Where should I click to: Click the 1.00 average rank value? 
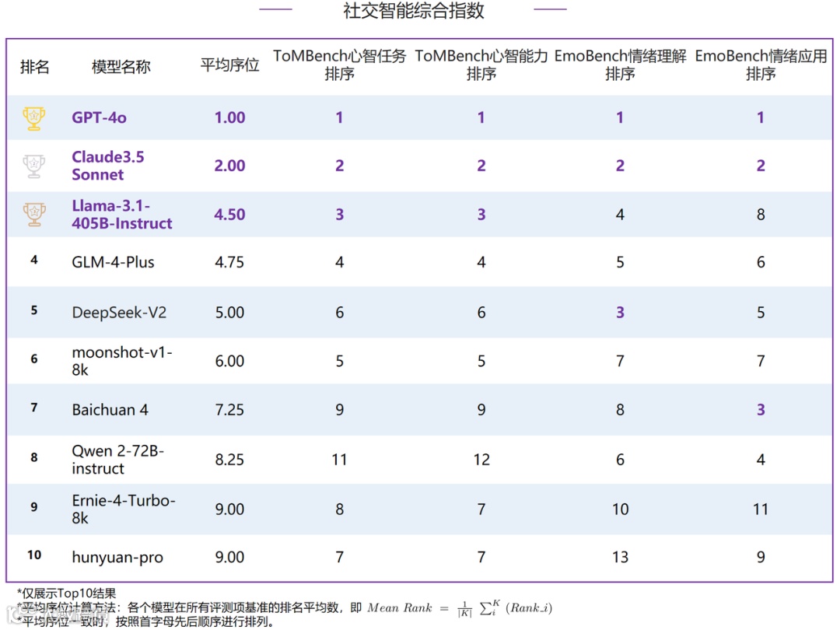[x=229, y=117]
